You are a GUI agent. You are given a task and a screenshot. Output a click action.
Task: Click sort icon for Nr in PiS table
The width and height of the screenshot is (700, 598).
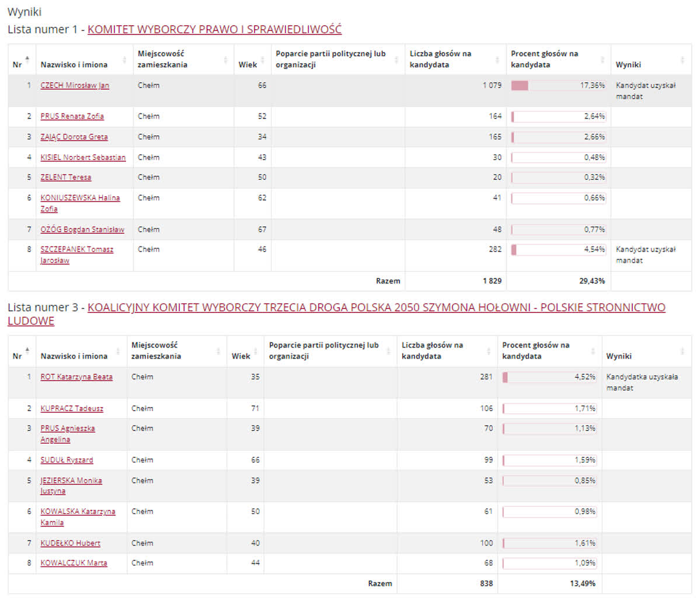click(27, 59)
